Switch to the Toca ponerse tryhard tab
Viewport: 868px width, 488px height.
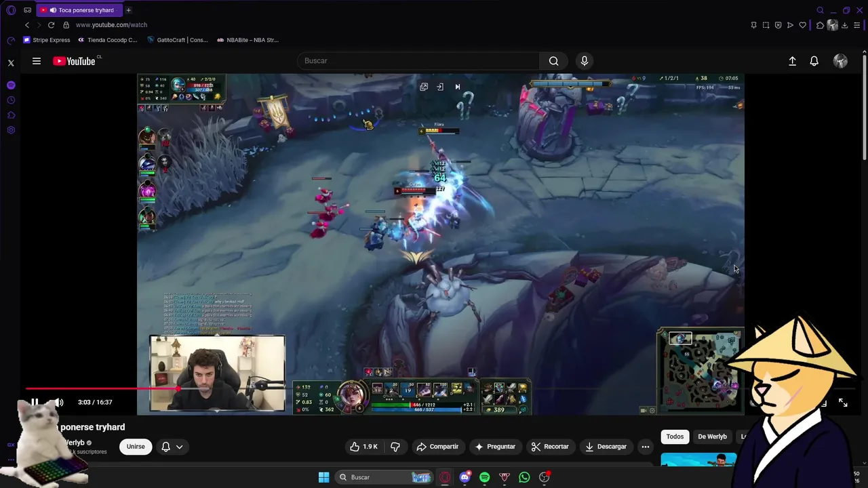[79, 10]
